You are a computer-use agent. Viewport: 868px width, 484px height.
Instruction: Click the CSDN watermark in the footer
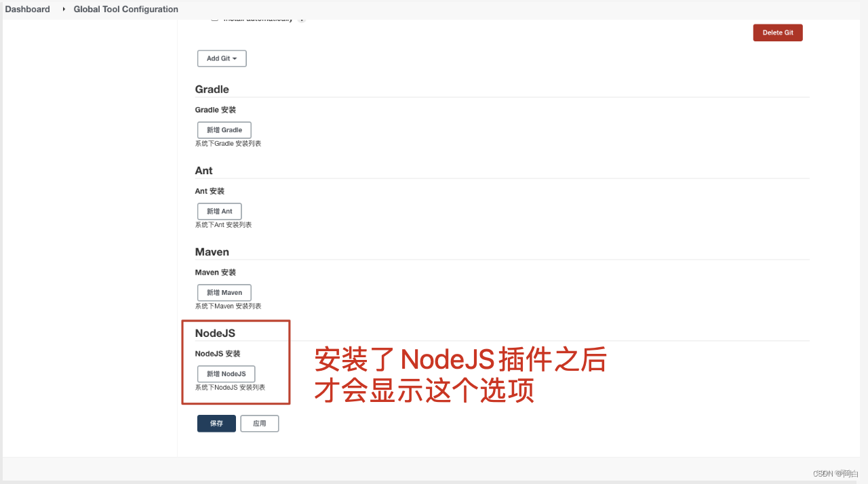[x=834, y=473]
